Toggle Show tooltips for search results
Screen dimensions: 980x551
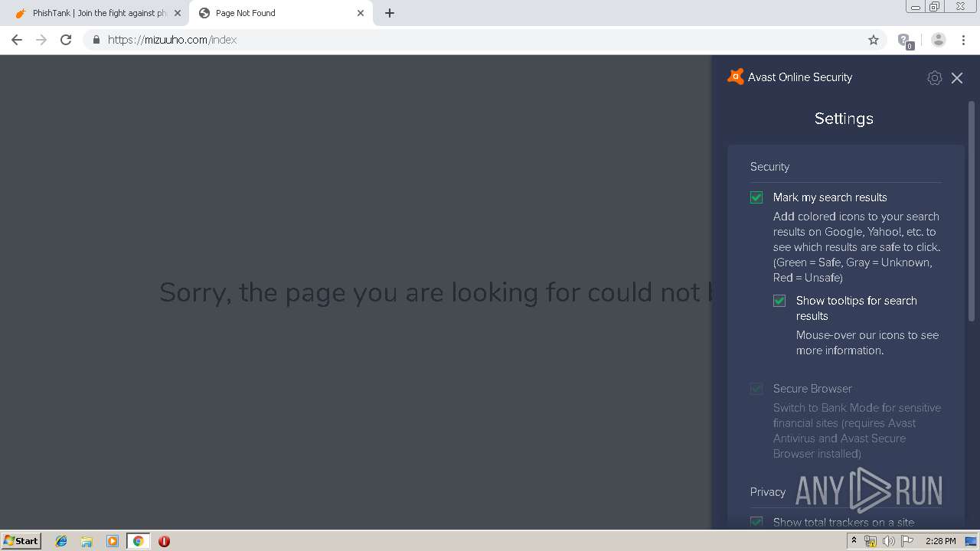779,301
